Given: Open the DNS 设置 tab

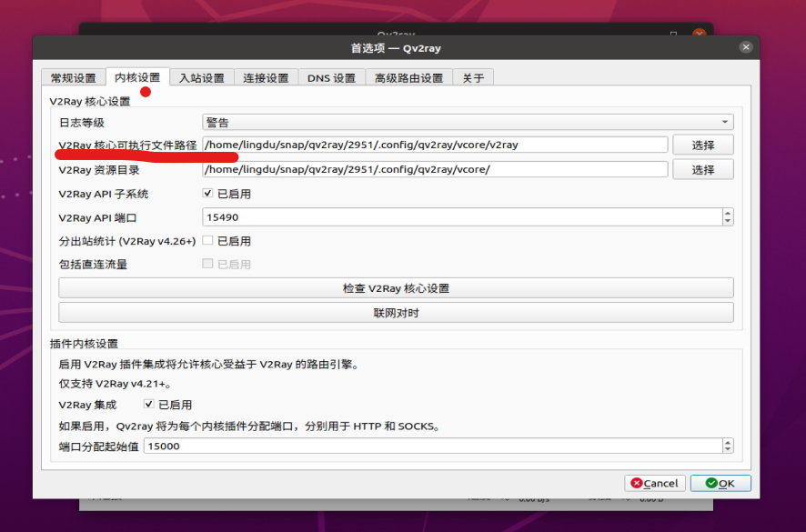Looking at the screenshot, I should 331,77.
